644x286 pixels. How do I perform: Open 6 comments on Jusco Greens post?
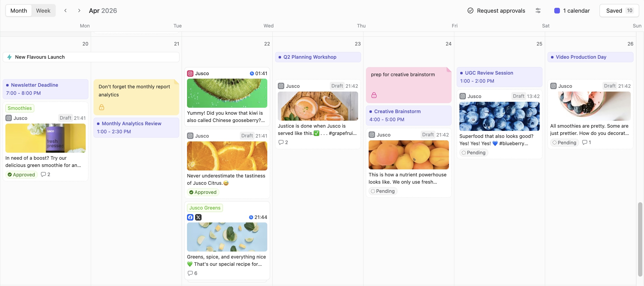point(192,273)
